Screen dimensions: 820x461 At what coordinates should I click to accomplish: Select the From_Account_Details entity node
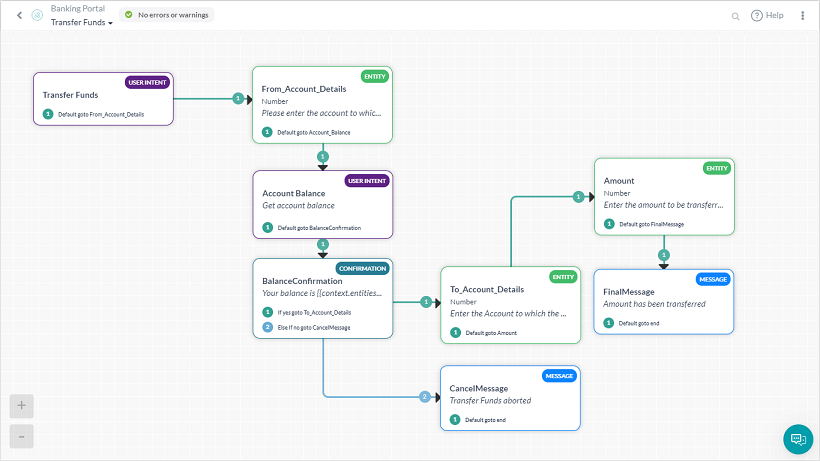tap(322, 105)
